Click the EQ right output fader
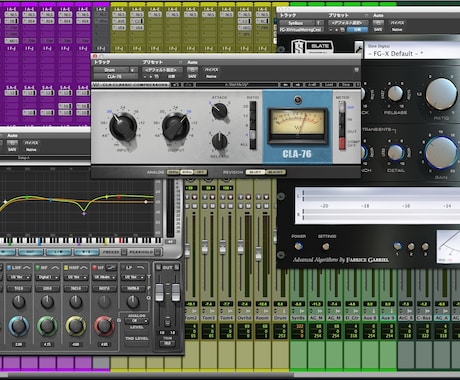460x380 pixels. (176, 292)
